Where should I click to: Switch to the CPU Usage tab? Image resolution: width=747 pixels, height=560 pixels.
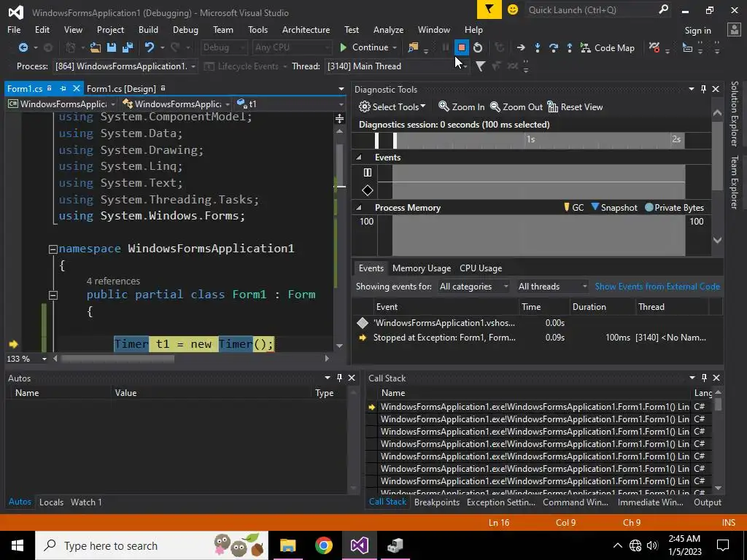[481, 268]
